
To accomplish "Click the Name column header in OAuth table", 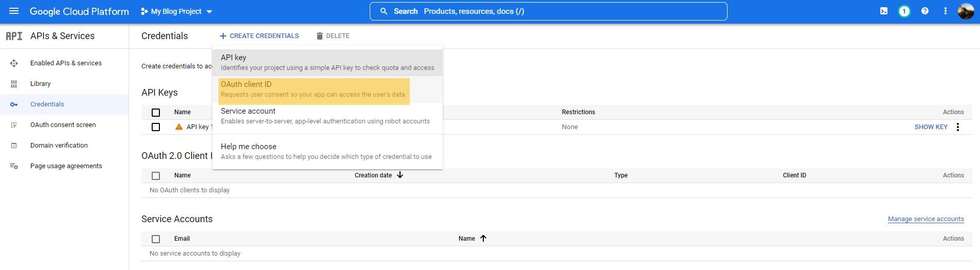I will point(183,175).
